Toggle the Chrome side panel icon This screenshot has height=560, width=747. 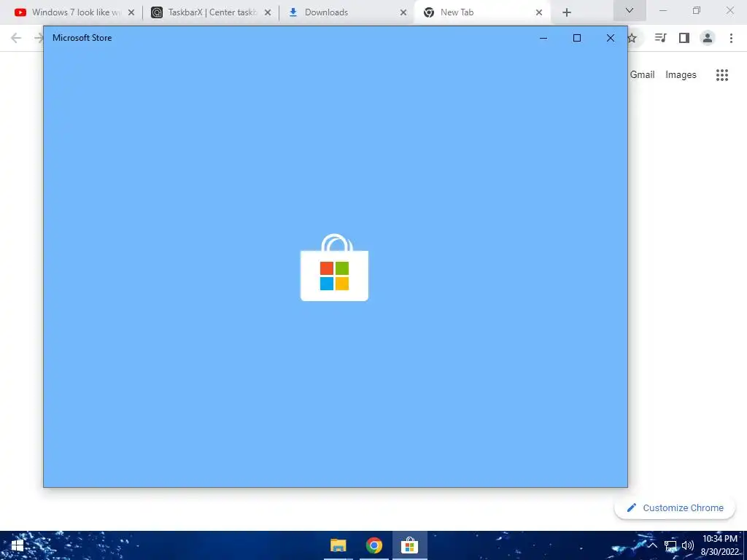pos(684,38)
